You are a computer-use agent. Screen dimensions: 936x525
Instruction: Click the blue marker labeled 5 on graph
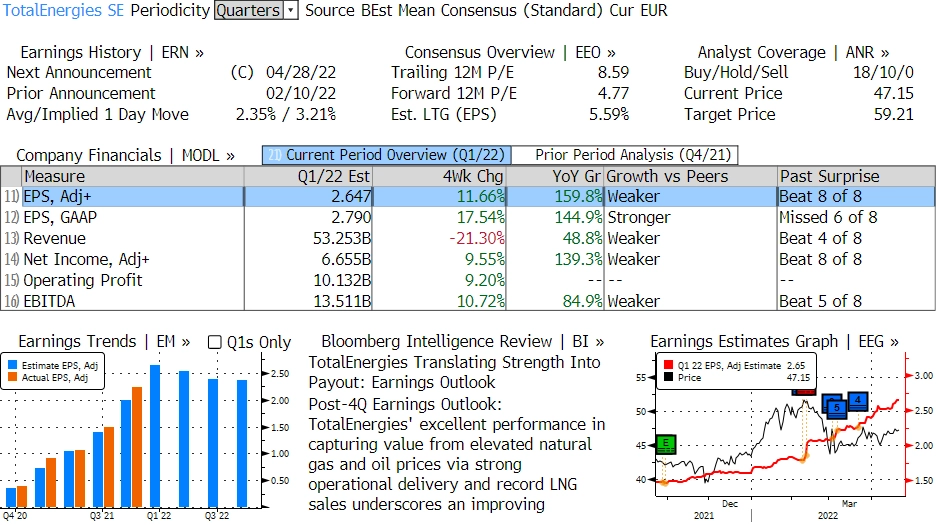point(836,408)
